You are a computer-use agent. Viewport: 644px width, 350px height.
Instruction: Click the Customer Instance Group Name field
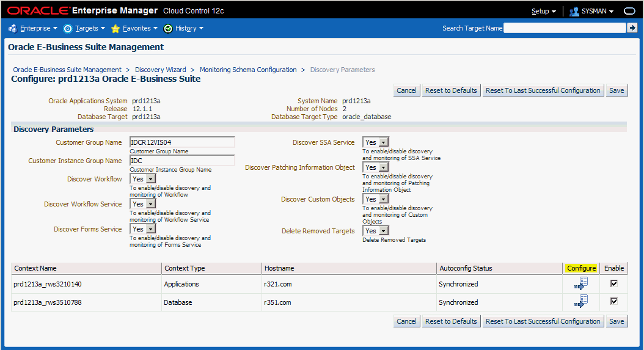182,161
